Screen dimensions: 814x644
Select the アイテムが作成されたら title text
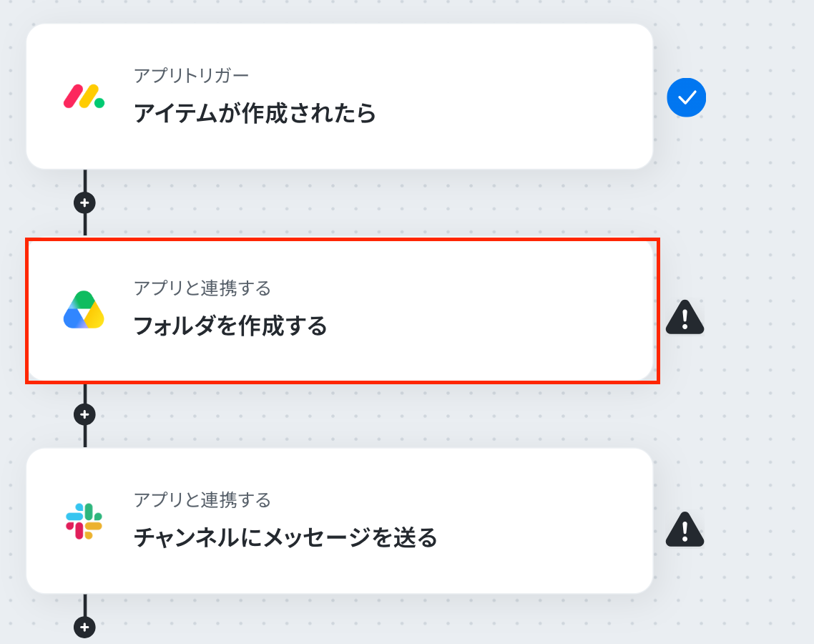pos(255,113)
